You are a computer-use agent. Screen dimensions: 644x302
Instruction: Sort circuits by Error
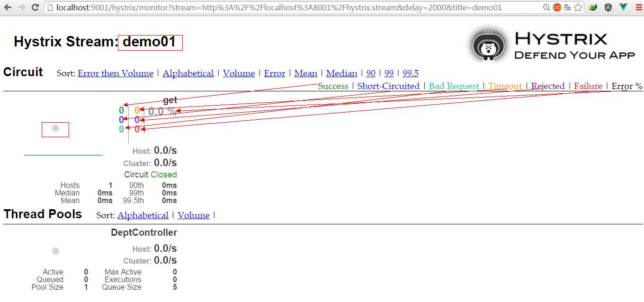point(275,73)
